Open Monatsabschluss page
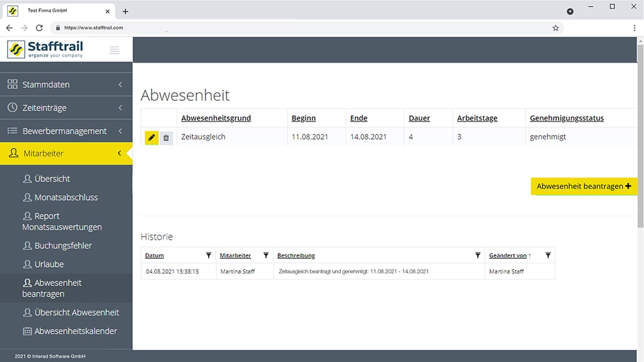Screen dimensions: 644x362 point(65,198)
